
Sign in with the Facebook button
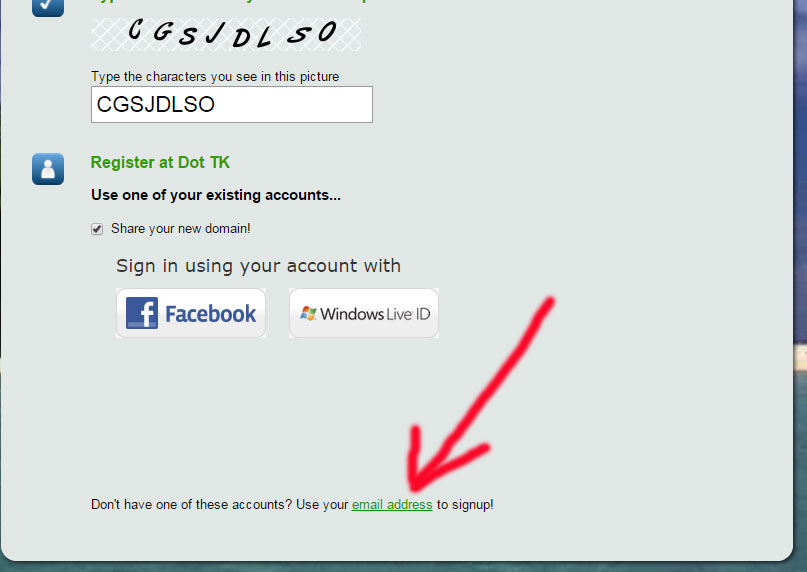pyautogui.click(x=191, y=313)
